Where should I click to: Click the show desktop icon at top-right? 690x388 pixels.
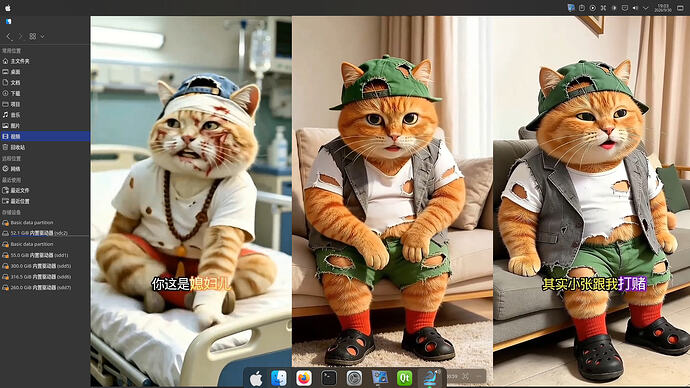click(x=680, y=8)
